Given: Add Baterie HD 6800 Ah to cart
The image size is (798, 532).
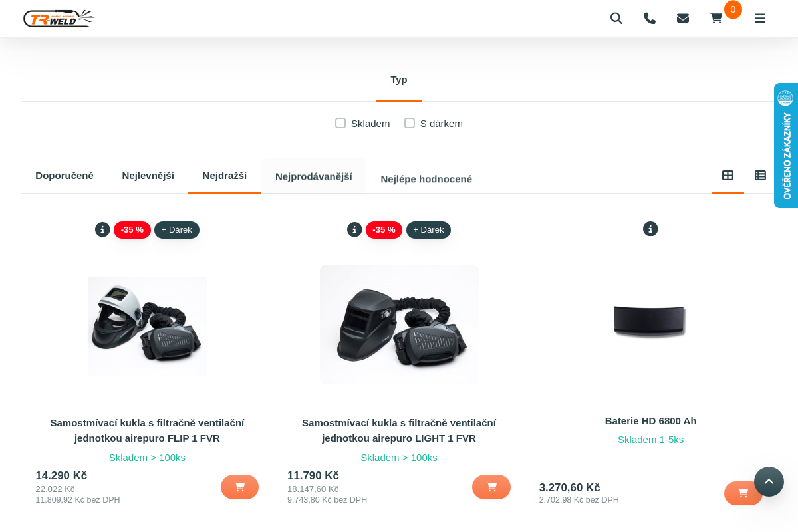Looking at the screenshot, I should (743, 493).
